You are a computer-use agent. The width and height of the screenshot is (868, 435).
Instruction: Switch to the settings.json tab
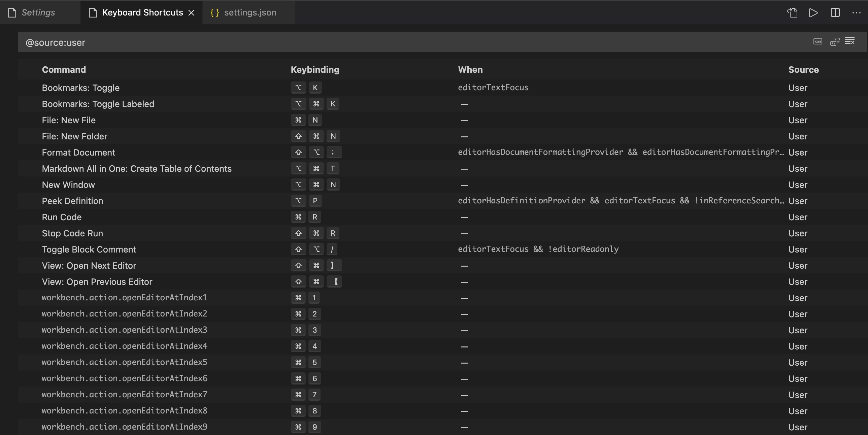pos(250,13)
